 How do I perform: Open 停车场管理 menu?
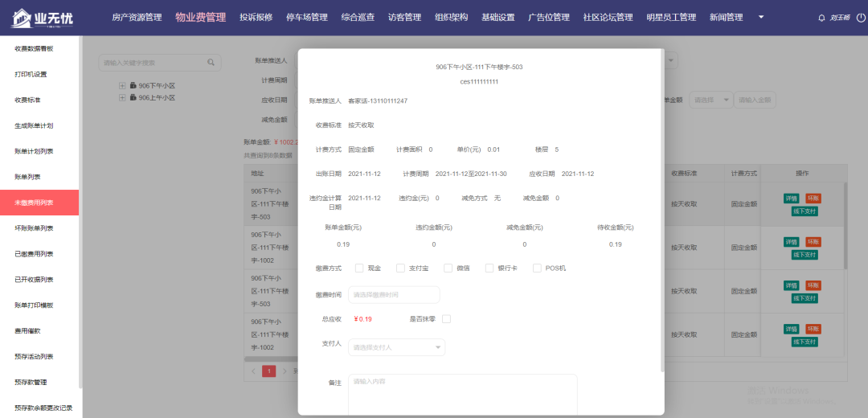pyautogui.click(x=307, y=18)
